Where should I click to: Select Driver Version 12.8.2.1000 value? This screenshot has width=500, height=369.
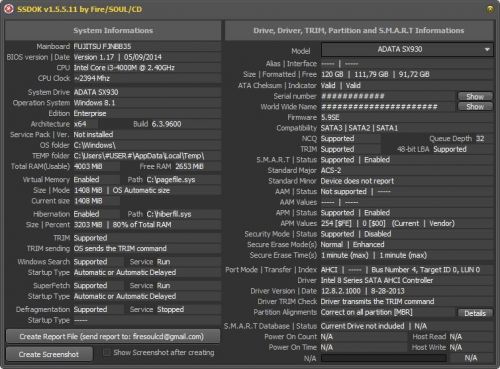[x=341, y=291]
